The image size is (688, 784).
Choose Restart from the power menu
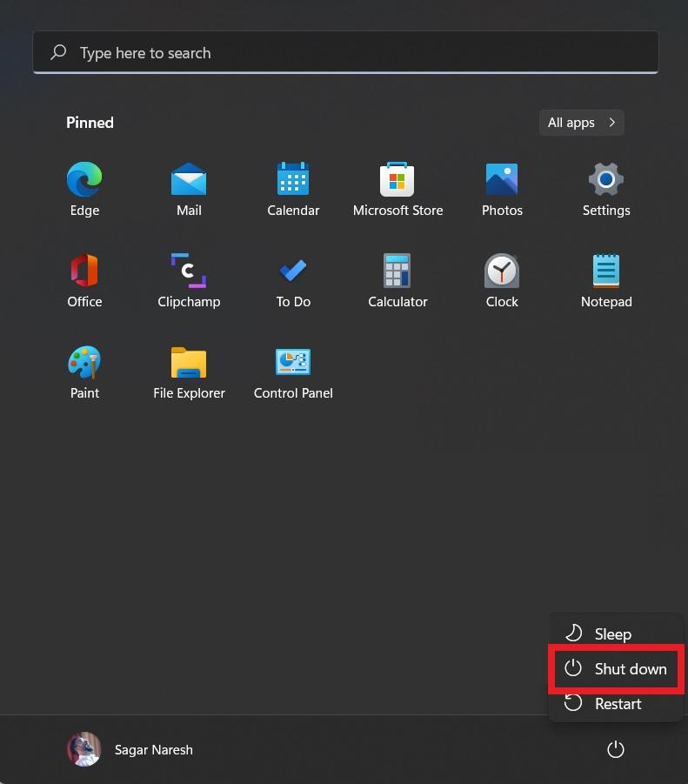click(616, 703)
